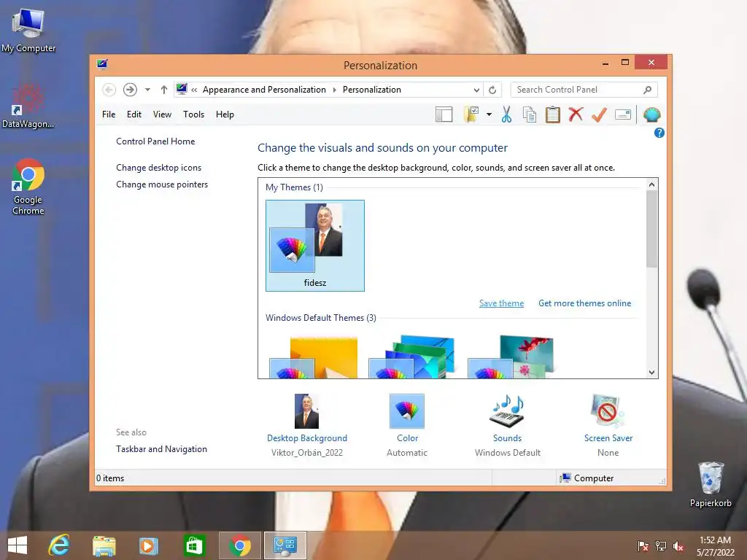This screenshot has width=747, height=560.
Task: Click the layout pane toolbar icon
Action: (444, 114)
